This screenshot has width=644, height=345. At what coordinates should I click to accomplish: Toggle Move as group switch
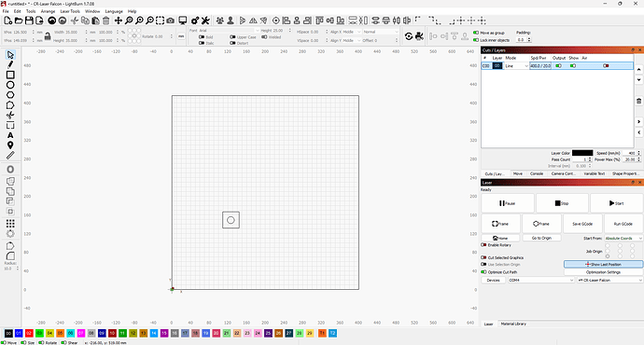click(476, 33)
